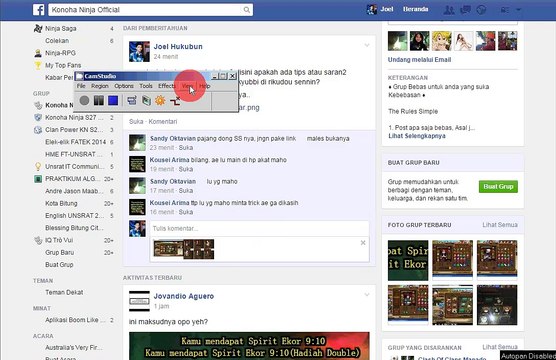Click CamStudio red arrow toolbar icon
The height and width of the screenshot is (360, 556).
175,101
